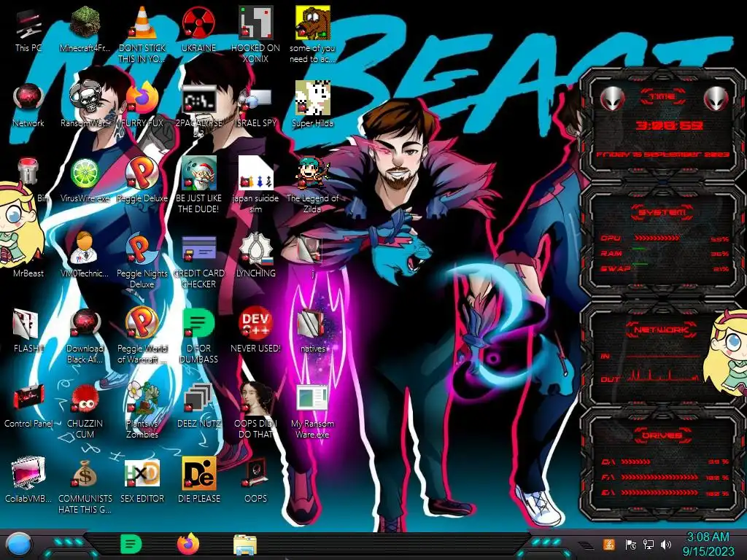Open 'some of you need to ac...' icon
747x560 pixels.
[312, 23]
